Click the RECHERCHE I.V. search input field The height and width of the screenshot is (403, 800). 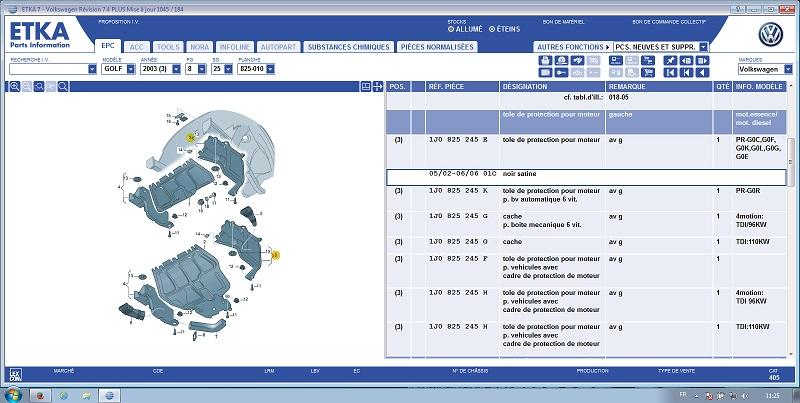(48, 69)
